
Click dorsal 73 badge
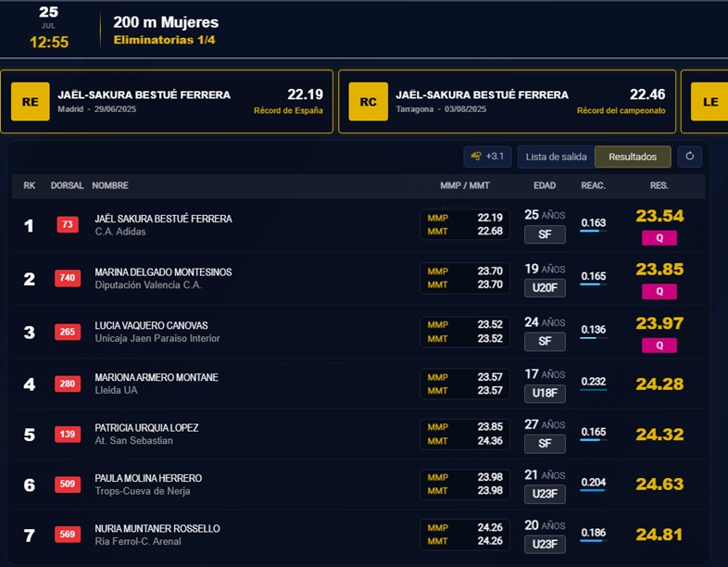(x=68, y=224)
